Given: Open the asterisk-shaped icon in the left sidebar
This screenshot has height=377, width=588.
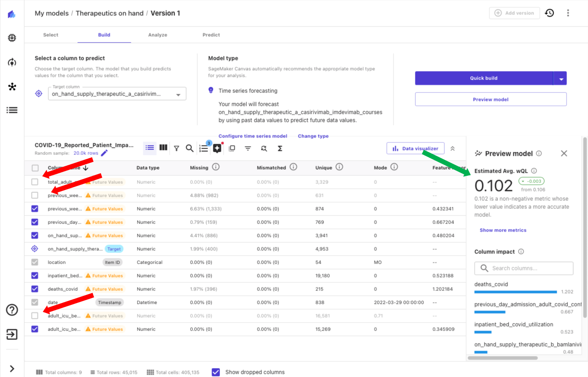Looking at the screenshot, I should tap(12, 87).
